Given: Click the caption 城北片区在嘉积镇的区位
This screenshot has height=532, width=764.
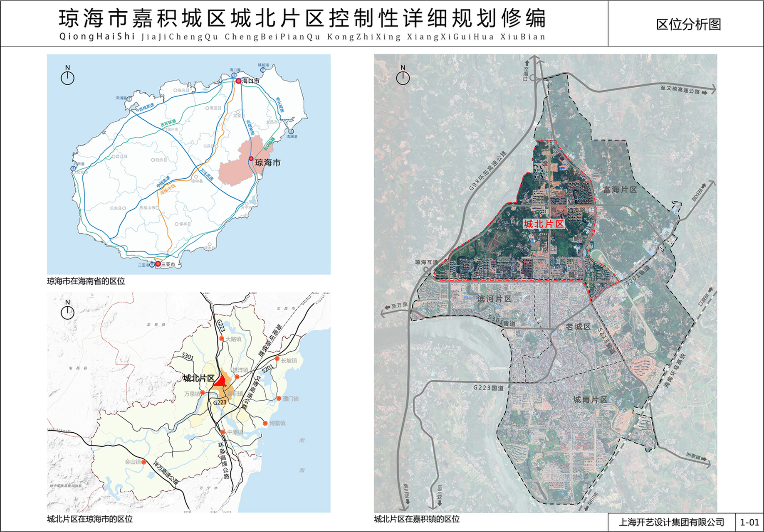Looking at the screenshot, I should [417, 519].
